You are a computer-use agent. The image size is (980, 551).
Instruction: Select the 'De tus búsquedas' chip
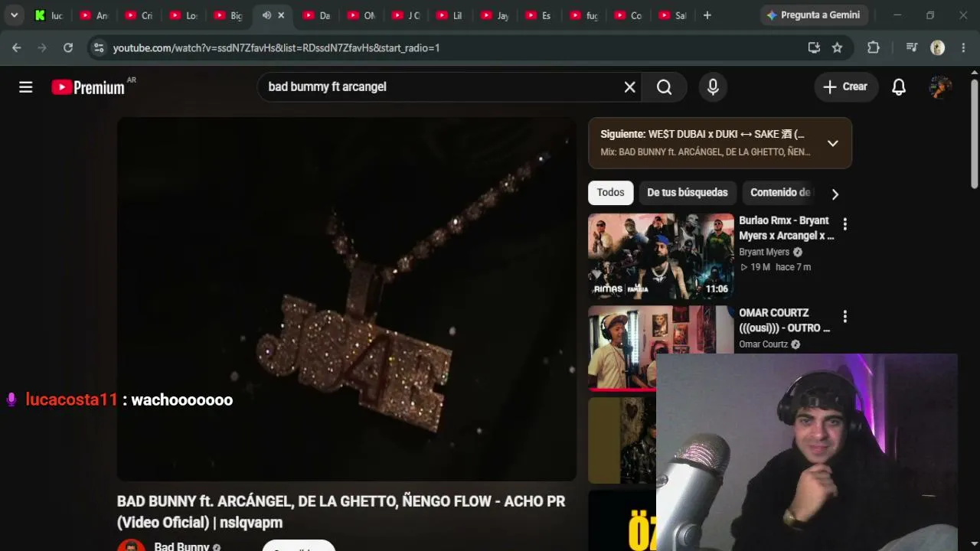pyautogui.click(x=688, y=193)
